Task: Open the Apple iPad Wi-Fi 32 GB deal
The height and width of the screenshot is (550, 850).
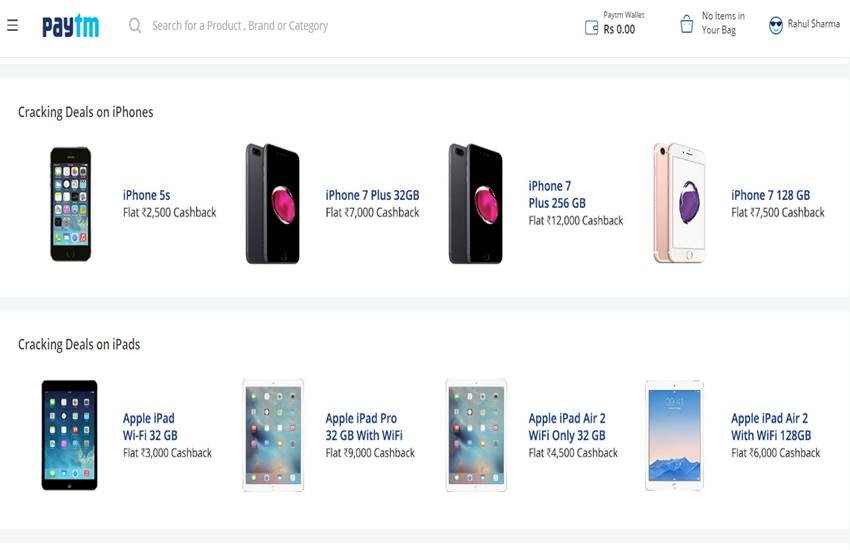Action: point(150,427)
